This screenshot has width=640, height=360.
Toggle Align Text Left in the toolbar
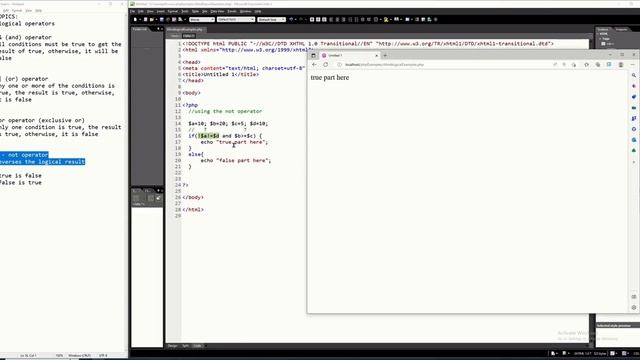(331, 19)
